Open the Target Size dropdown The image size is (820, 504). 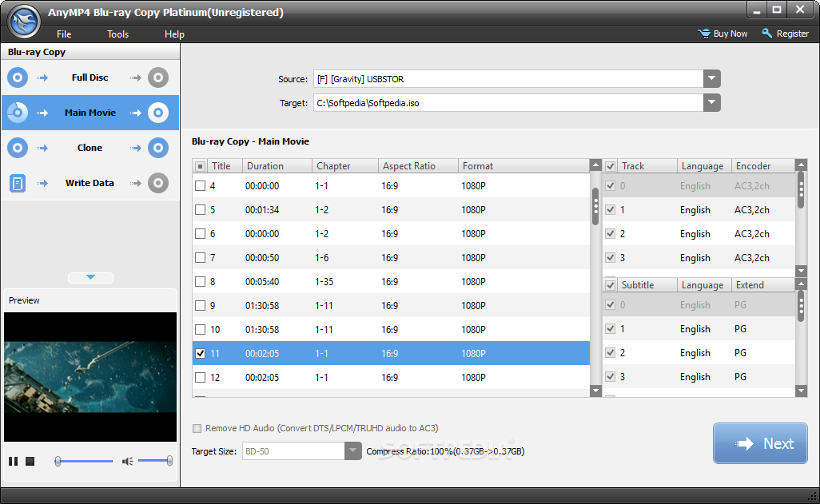point(353,450)
